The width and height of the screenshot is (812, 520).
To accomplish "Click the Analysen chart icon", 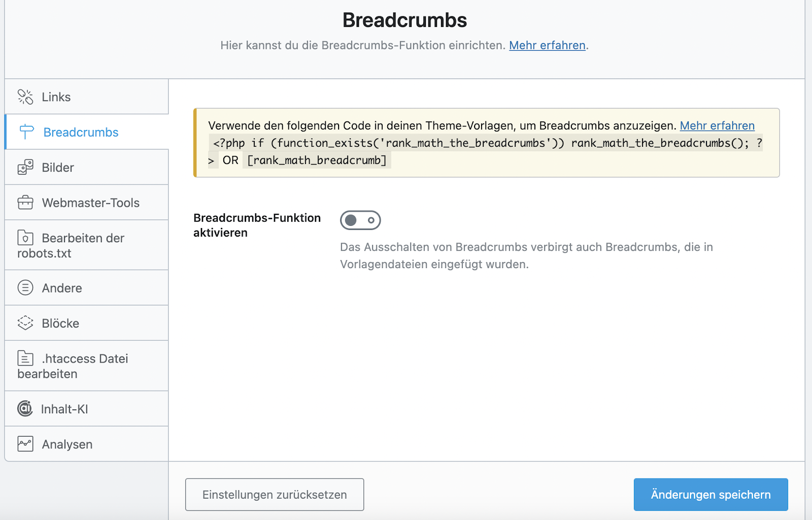I will tap(25, 444).
